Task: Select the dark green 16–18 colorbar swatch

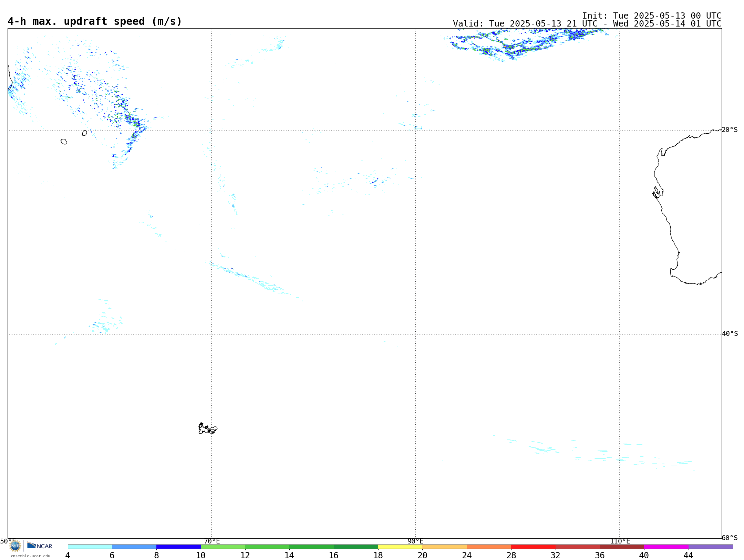Action: pos(356,547)
